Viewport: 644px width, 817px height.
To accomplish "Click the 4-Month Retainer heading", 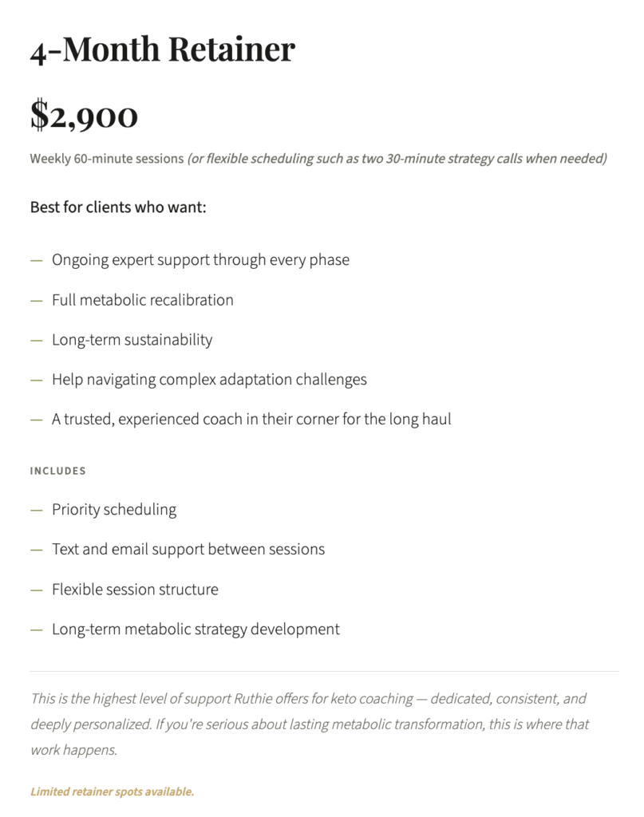I will [163, 49].
